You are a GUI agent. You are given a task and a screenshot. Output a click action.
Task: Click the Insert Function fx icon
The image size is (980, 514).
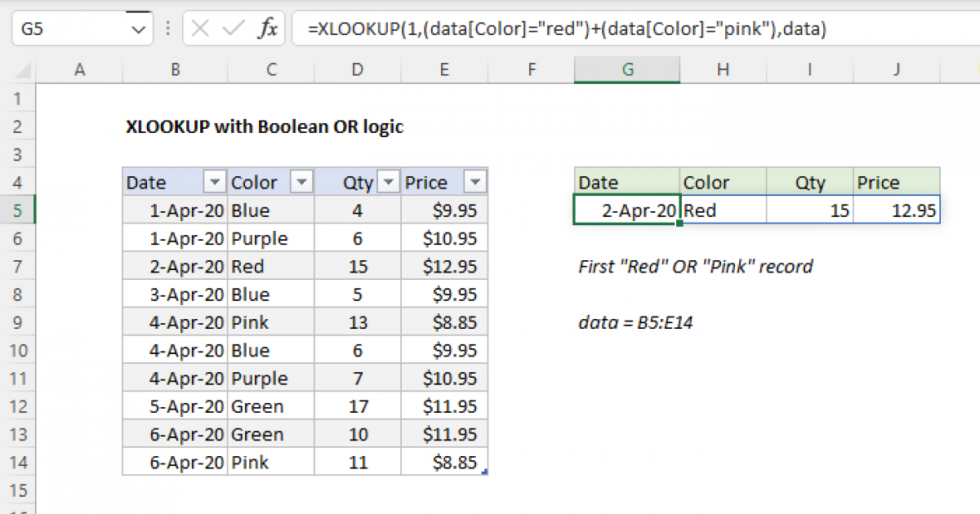click(x=267, y=30)
